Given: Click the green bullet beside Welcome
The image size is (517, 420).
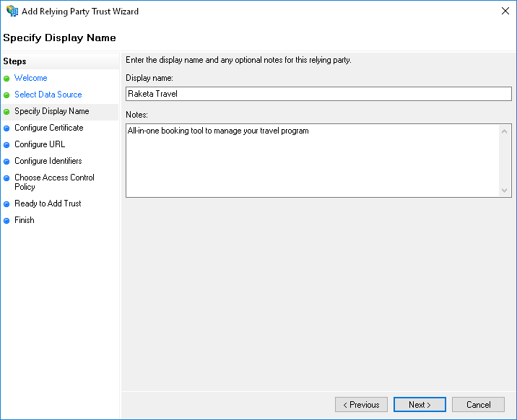Looking at the screenshot, I should pos(6,79).
